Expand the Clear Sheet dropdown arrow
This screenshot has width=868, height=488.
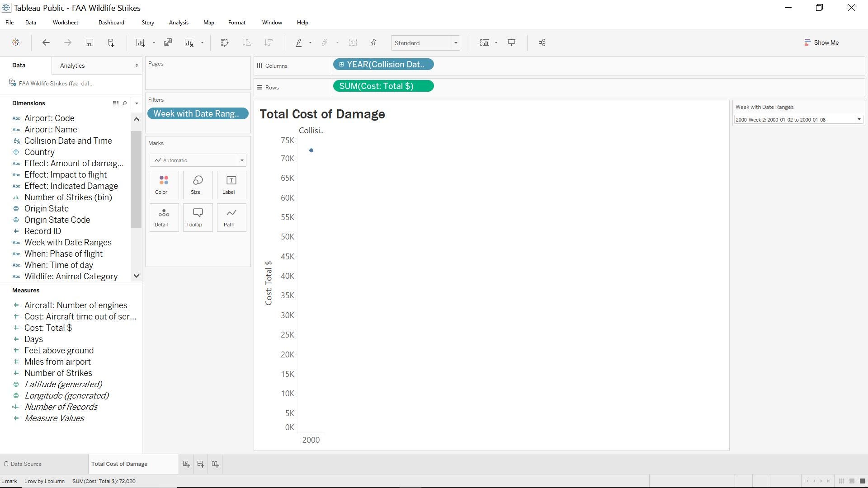pos(202,43)
